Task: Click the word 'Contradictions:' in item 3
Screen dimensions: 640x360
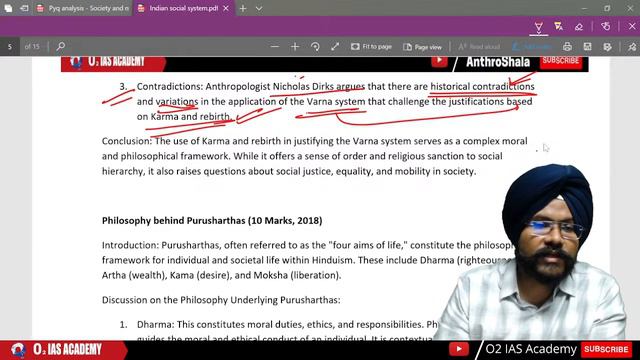Action: [x=170, y=87]
